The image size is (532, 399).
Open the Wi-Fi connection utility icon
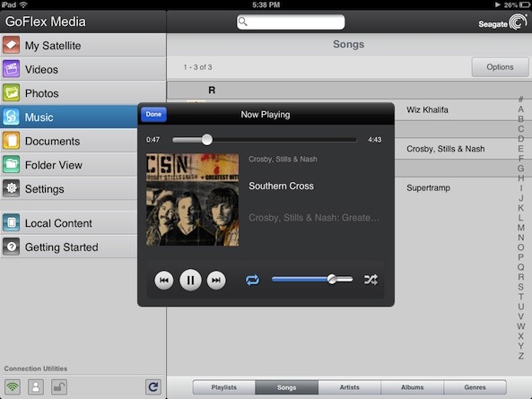13,386
